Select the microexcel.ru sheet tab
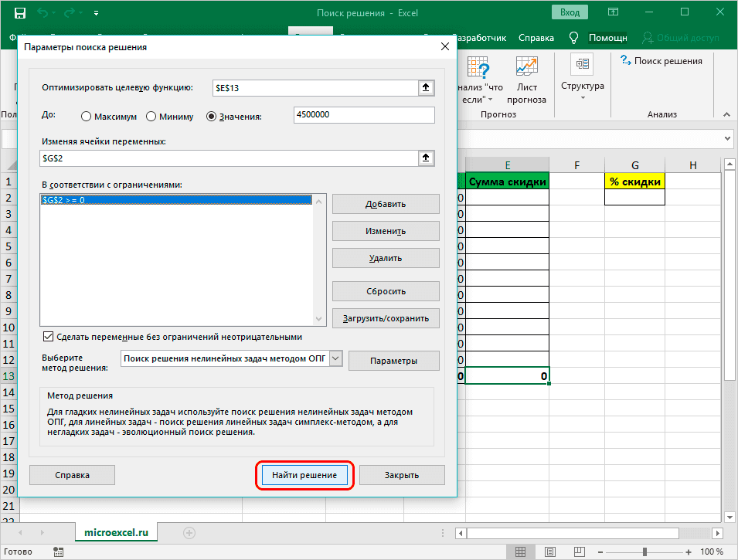Image resolution: width=738 pixels, height=560 pixels. point(116,532)
